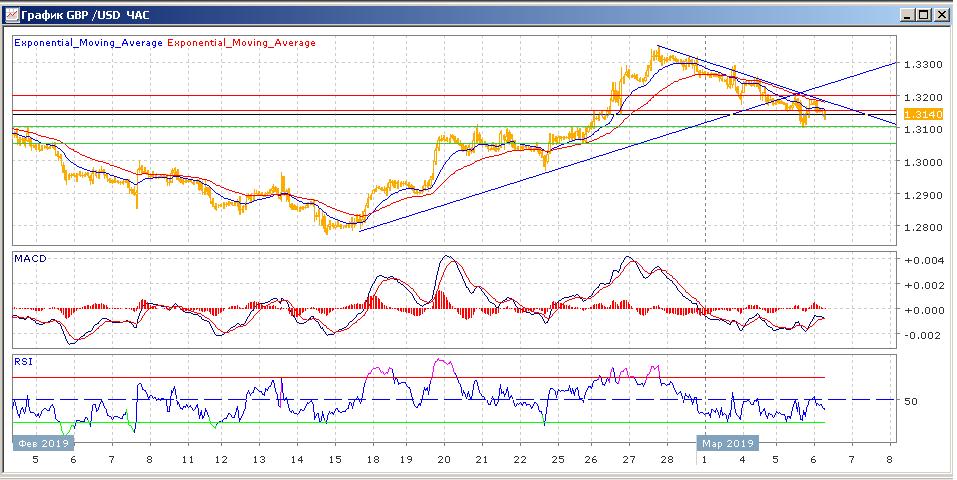Click the orange 1.3140 current price tag
This screenshot has height=480, width=957.
pyautogui.click(x=923, y=114)
